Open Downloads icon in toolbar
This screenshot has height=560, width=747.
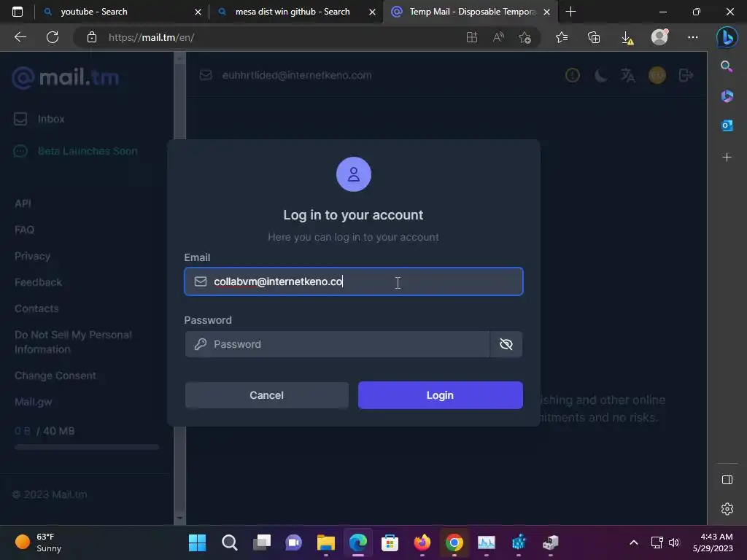(627, 37)
